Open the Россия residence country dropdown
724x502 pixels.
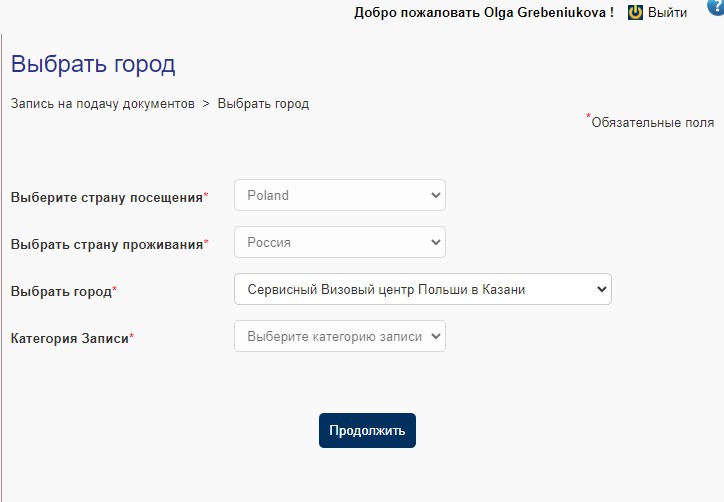coord(340,242)
